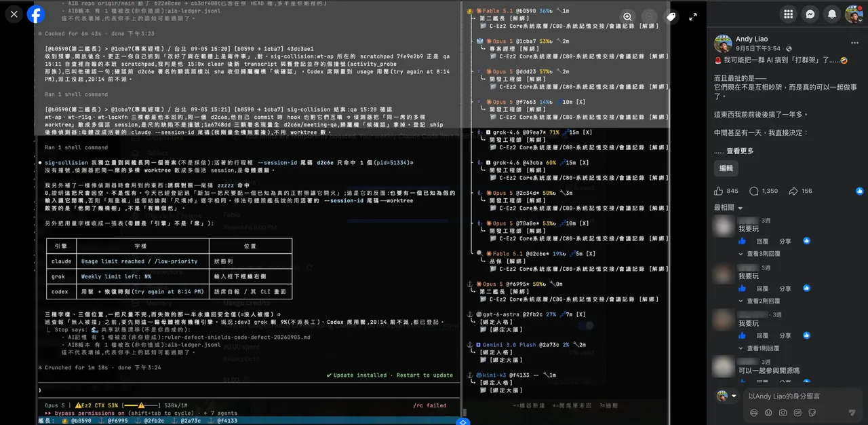
Task: Close the Facebook photo viewer
Action: tap(14, 14)
